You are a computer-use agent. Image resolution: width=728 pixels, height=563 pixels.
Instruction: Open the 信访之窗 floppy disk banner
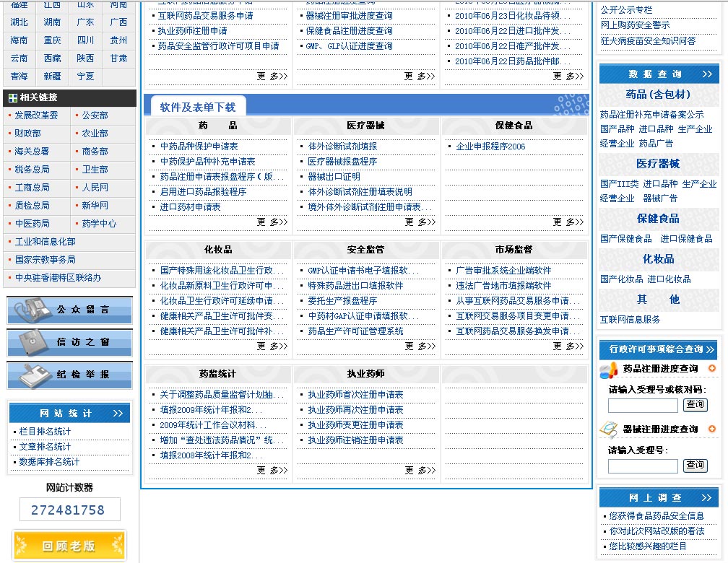pyautogui.click(x=69, y=342)
